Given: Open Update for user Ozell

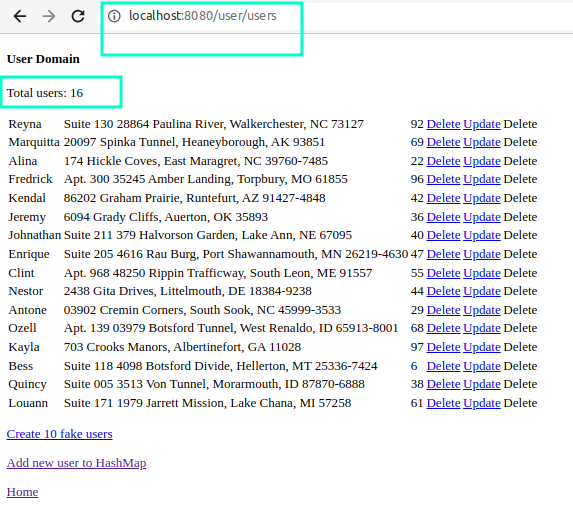Looking at the screenshot, I should [x=482, y=328].
